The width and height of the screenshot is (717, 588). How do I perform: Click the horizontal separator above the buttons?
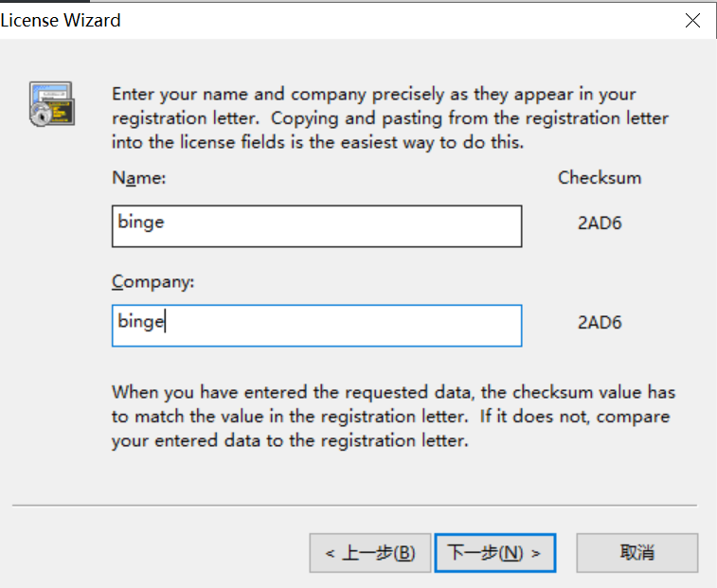coord(354,506)
